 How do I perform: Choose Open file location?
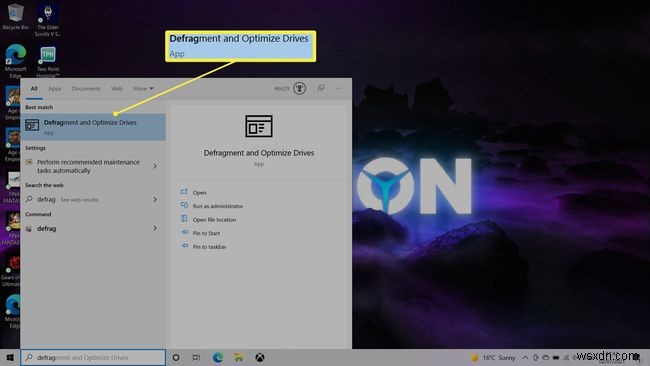(214, 220)
